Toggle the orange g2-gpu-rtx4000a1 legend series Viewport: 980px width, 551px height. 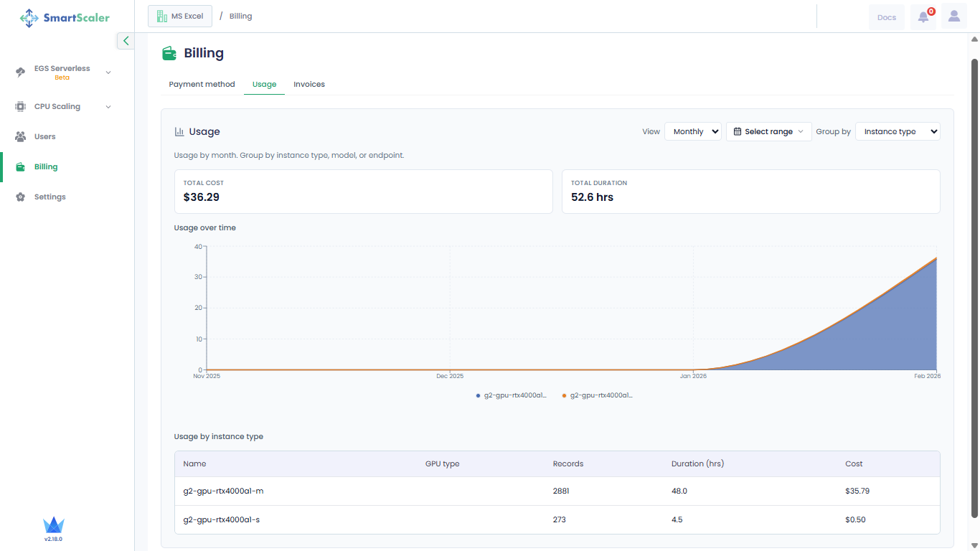click(598, 395)
